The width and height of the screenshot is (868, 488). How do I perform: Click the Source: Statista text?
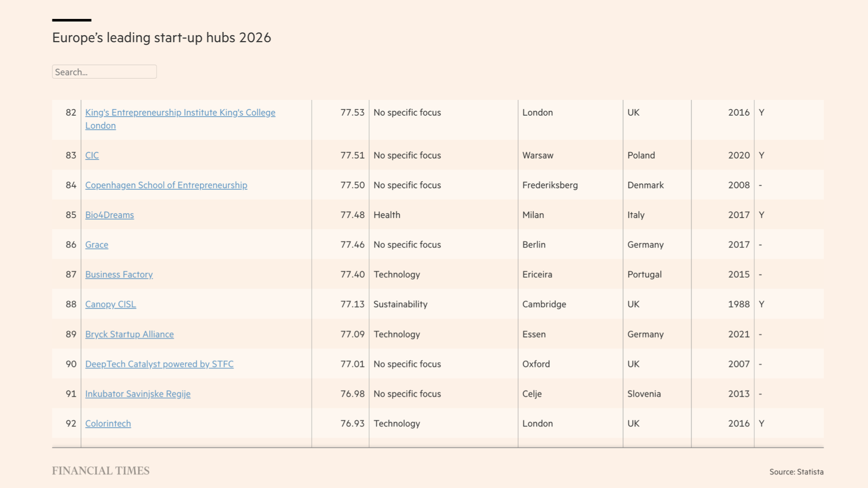click(x=796, y=472)
